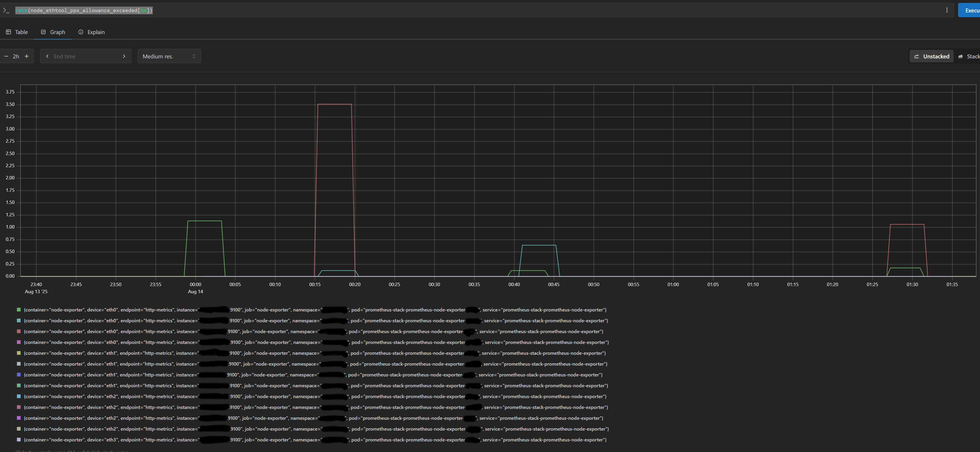Keep Unstacked mode selected
The height and width of the screenshot is (452, 980).
[931, 56]
